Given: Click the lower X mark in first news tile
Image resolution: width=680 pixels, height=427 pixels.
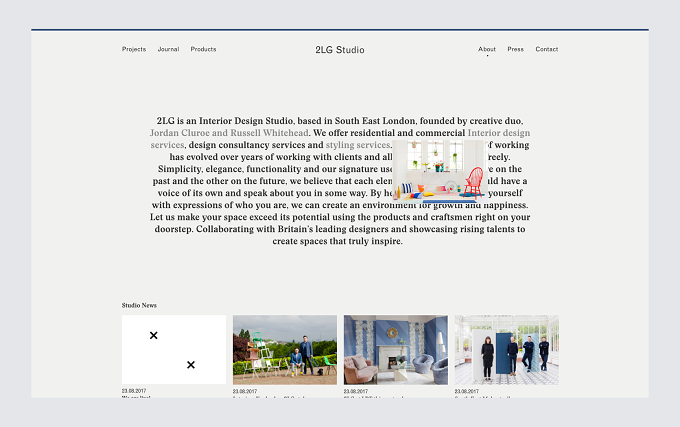Looking at the screenshot, I should (x=191, y=365).
